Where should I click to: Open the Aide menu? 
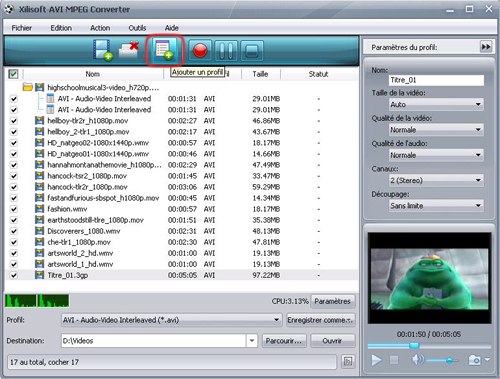pyautogui.click(x=172, y=28)
